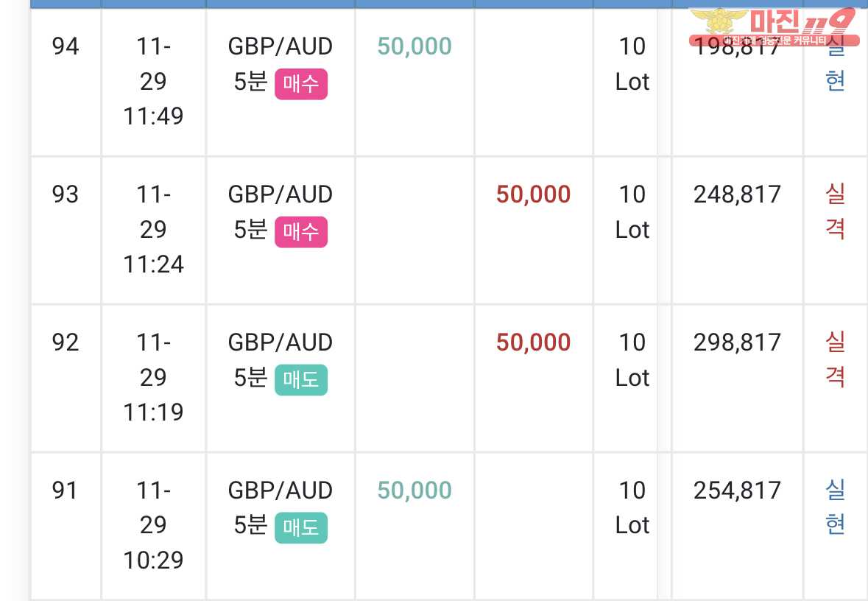Image resolution: width=868 pixels, height=601 pixels.
Task: Click the 11-29 11:19 timestamp cell
Action: (153, 376)
